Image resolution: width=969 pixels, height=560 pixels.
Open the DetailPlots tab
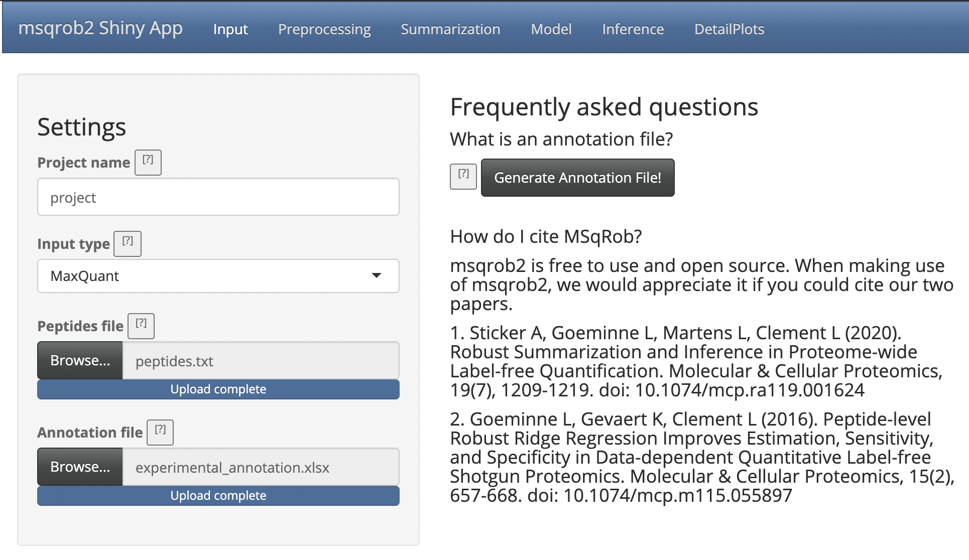click(729, 29)
